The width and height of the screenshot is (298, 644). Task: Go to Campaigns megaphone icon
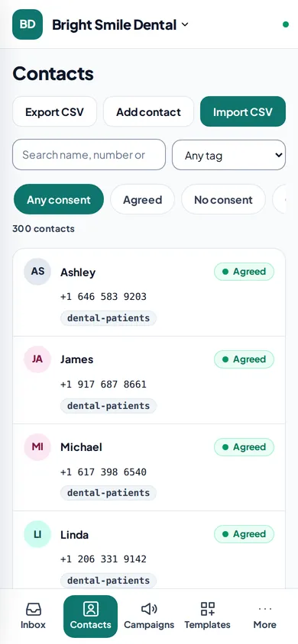[x=149, y=609]
